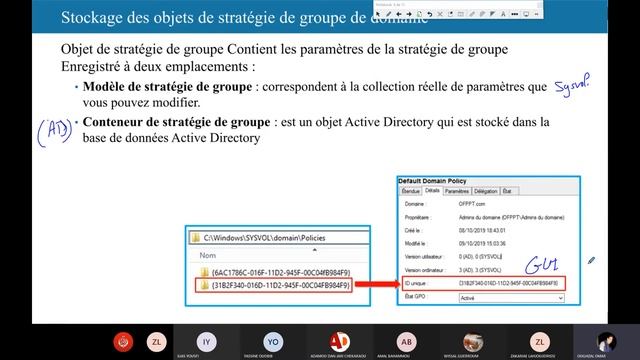Click the table grid icon in annotation toolbar
Image resolution: width=640 pixels, height=360 pixels.
(x=461, y=14)
